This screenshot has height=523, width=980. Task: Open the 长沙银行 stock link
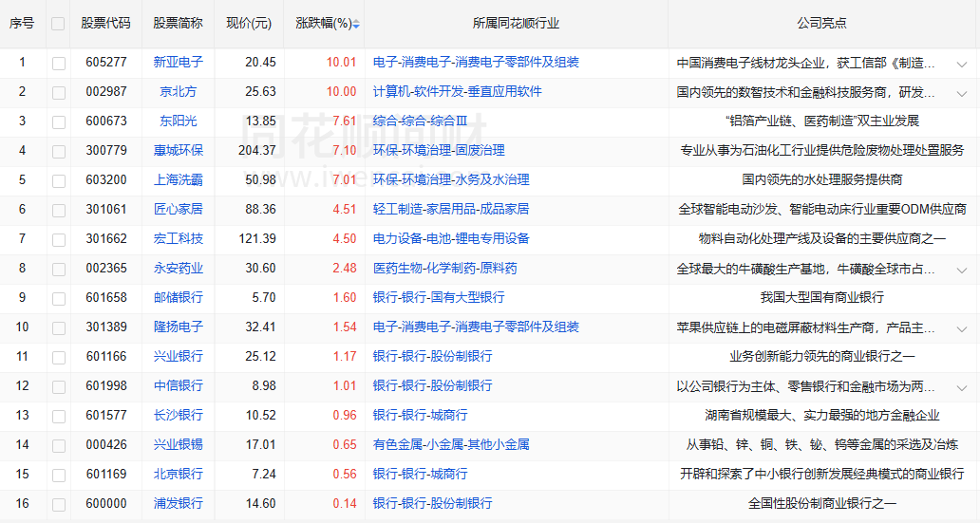click(x=179, y=415)
